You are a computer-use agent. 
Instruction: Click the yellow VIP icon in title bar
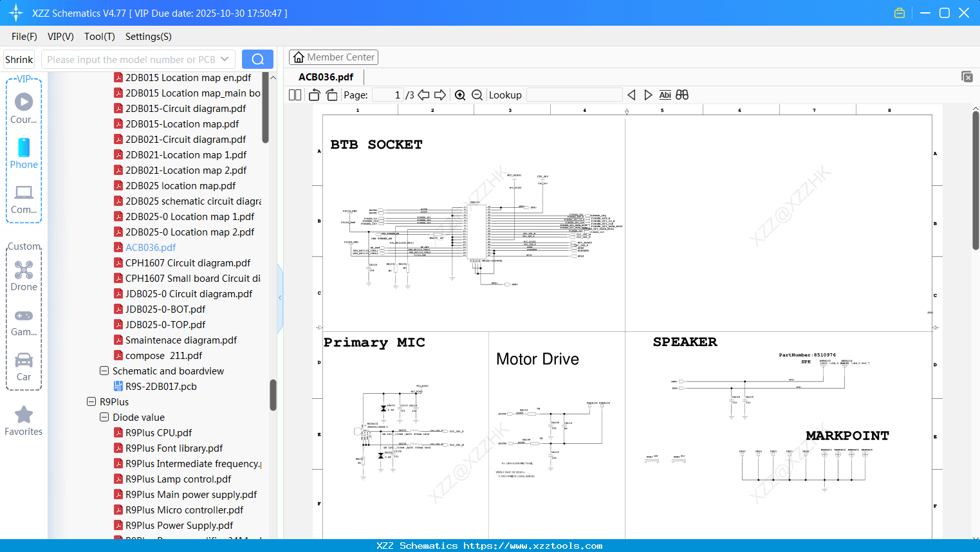pos(900,13)
